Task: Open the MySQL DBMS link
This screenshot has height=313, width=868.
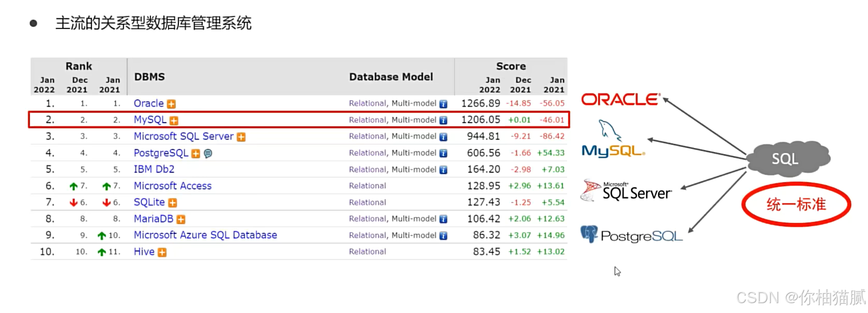Action: pyautogui.click(x=150, y=120)
